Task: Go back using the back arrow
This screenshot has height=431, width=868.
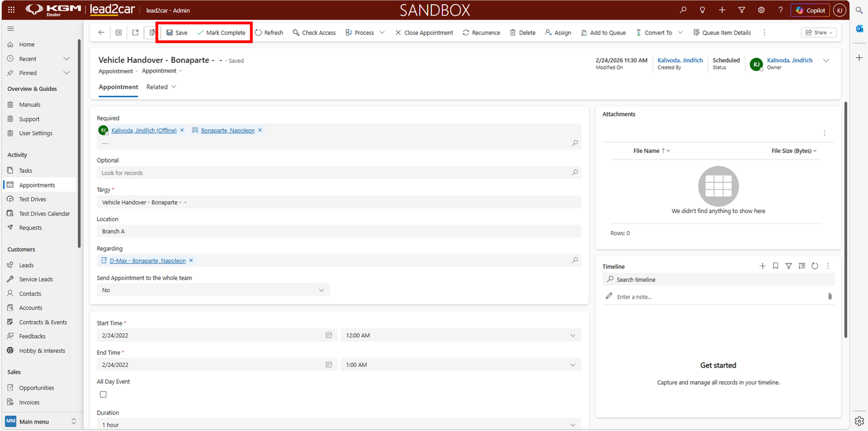Action: [x=101, y=33]
